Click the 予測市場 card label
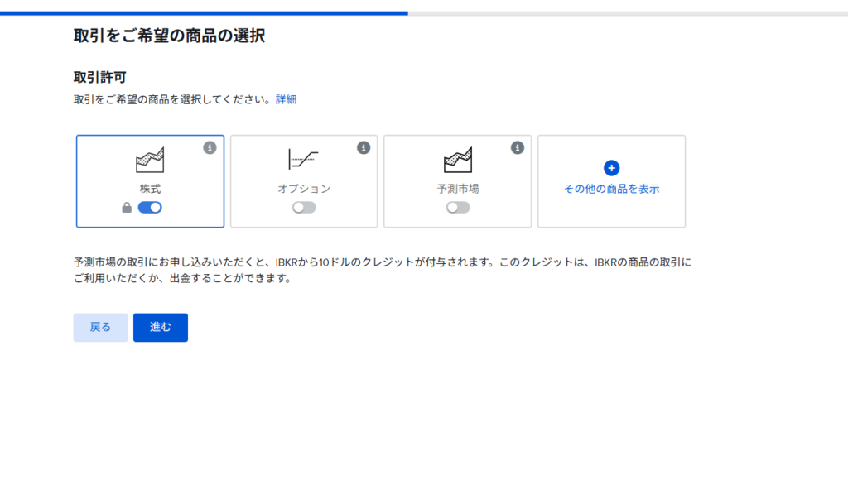 point(457,189)
